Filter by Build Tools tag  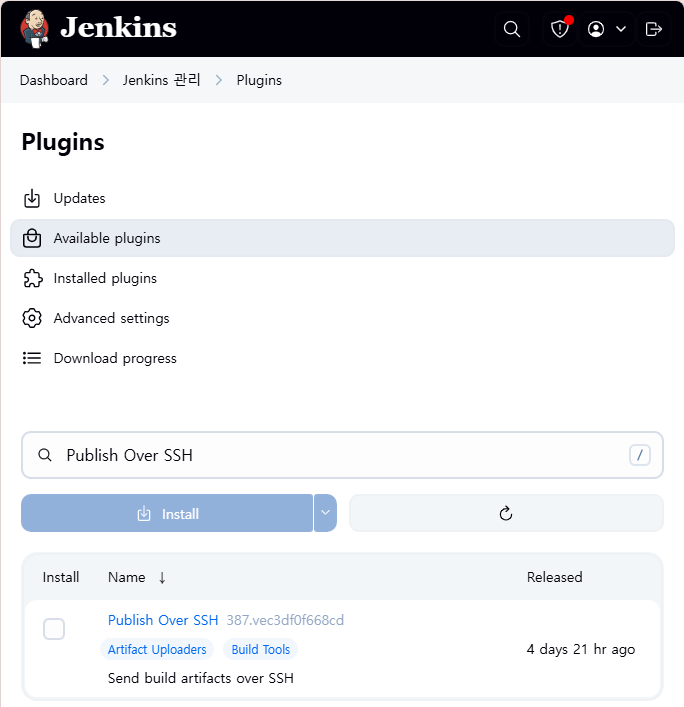pos(261,649)
